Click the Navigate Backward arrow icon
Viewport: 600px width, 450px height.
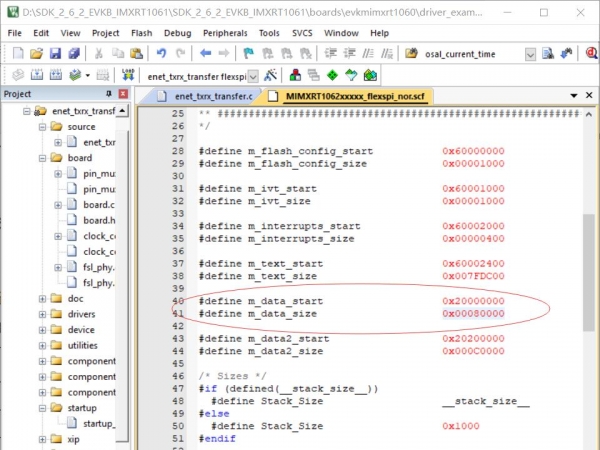[207, 53]
